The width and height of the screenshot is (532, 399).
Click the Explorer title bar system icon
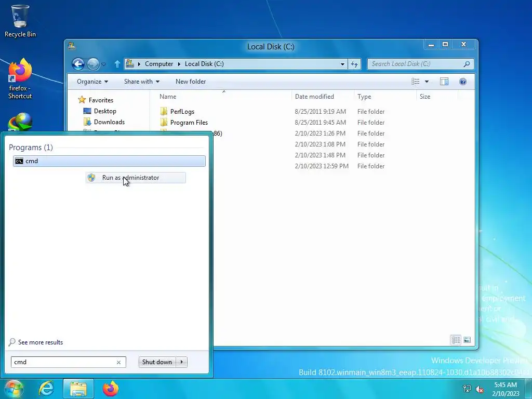pos(71,46)
